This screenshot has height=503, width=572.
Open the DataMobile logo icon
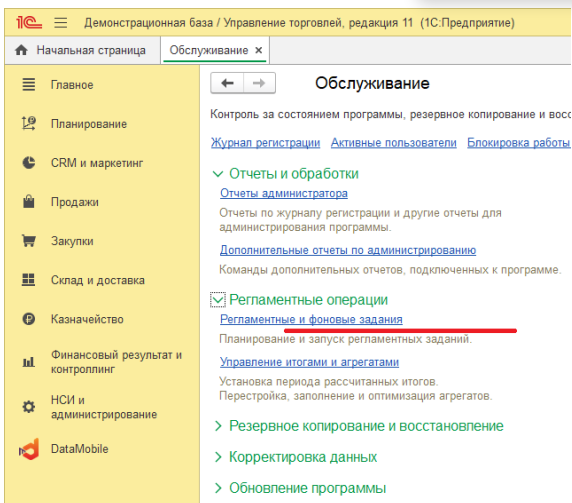(x=29, y=449)
